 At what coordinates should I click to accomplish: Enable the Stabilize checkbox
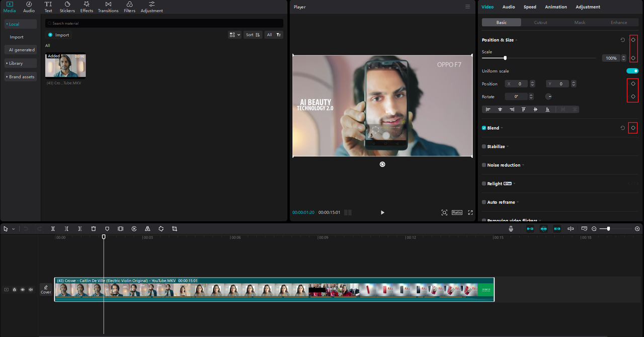[484, 147]
